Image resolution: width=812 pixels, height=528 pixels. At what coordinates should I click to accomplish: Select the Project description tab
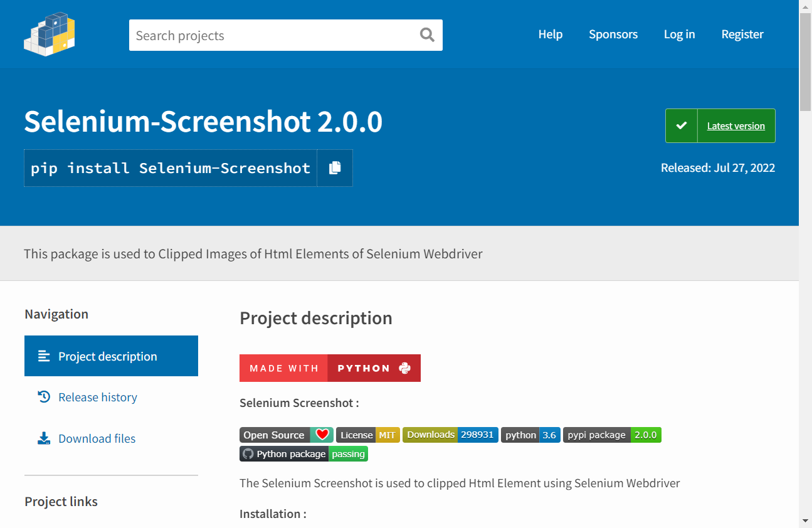pyautogui.click(x=111, y=356)
